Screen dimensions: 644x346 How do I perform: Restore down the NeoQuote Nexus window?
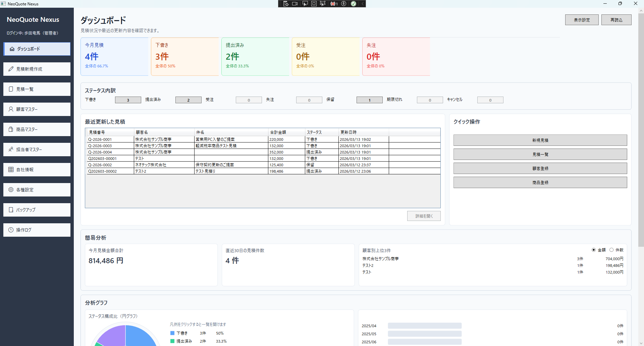coord(620,4)
